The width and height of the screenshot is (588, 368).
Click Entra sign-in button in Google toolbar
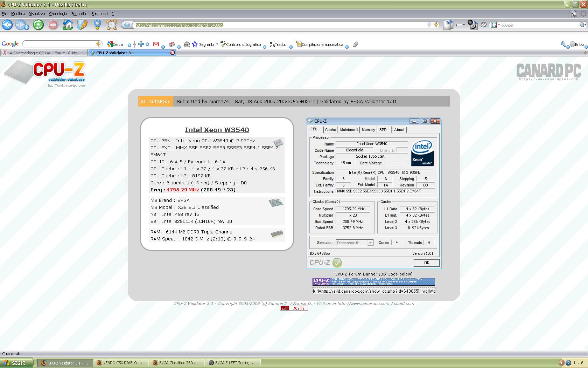[577, 44]
